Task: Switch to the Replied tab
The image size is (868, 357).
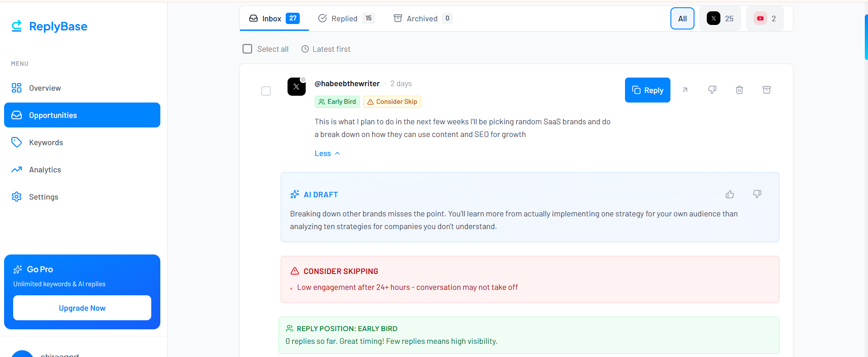Action: [x=346, y=19]
